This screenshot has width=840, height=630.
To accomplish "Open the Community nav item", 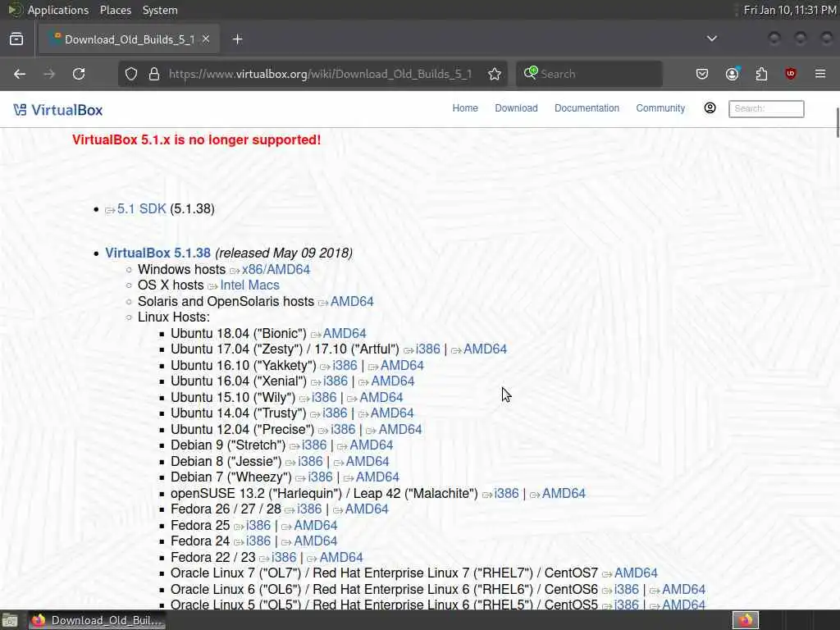I will pyautogui.click(x=660, y=108).
